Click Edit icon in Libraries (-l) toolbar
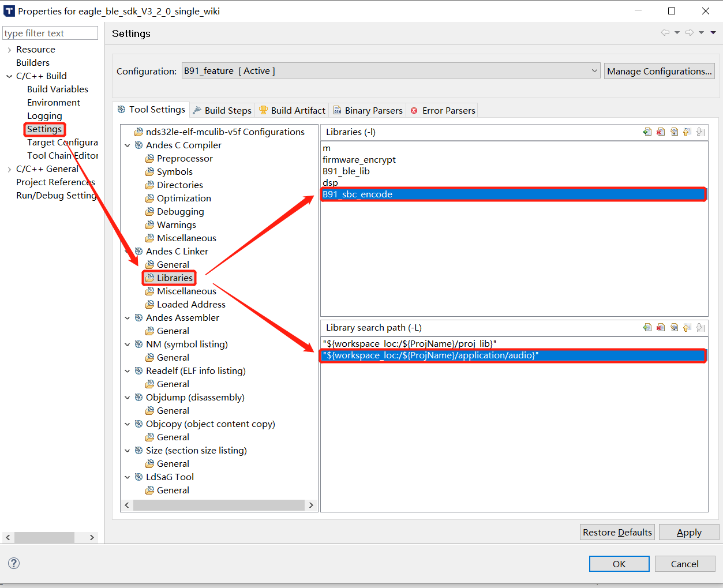Viewport: 723px width, 588px height. coord(674,132)
